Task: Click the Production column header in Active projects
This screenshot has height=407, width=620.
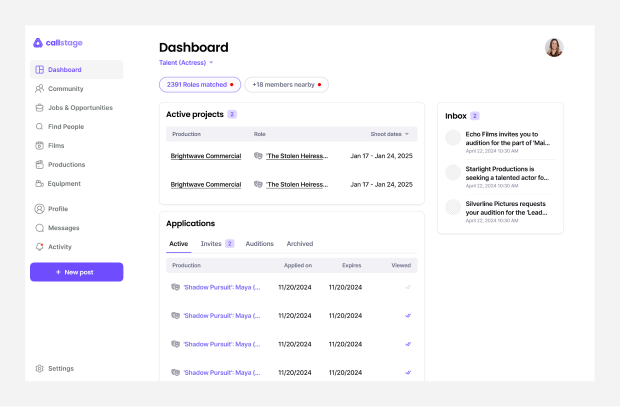Action: pyautogui.click(x=187, y=134)
